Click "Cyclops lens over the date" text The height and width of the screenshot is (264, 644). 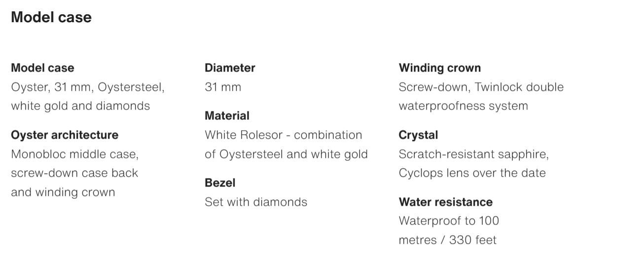[x=472, y=173]
